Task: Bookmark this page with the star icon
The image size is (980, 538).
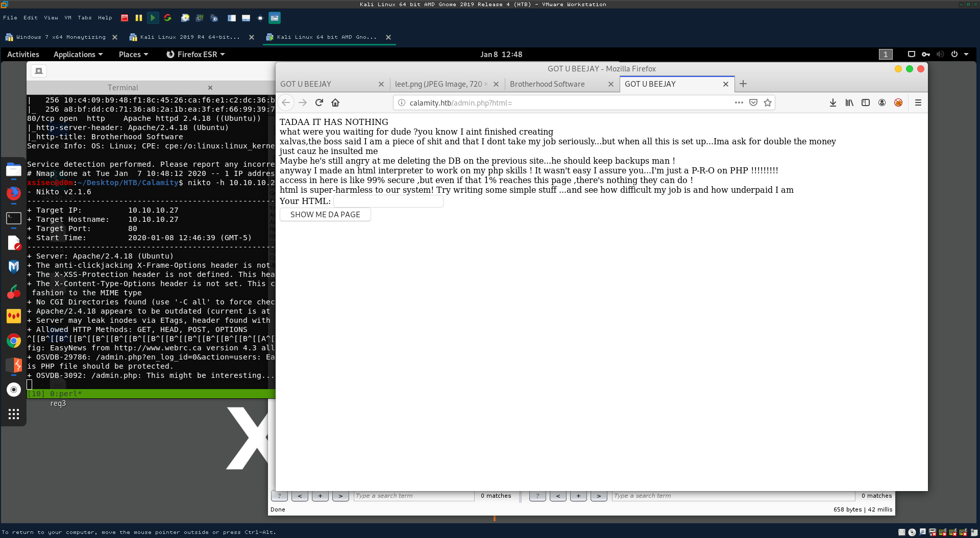Action: pos(768,103)
